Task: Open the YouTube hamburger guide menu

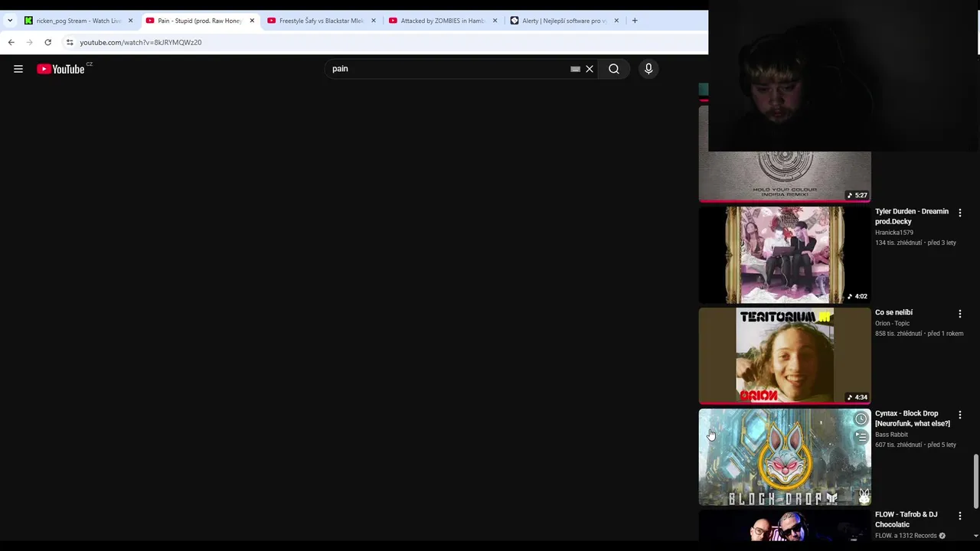Action: (x=18, y=69)
